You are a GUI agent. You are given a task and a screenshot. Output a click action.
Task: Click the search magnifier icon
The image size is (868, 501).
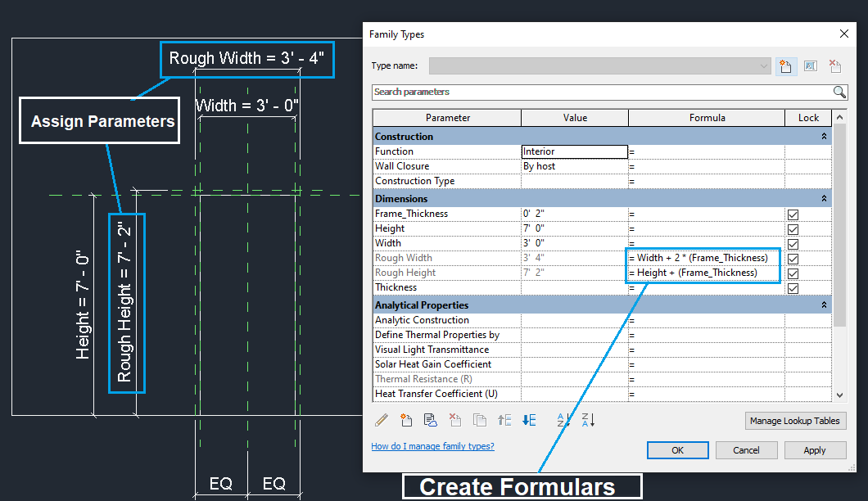pos(839,92)
